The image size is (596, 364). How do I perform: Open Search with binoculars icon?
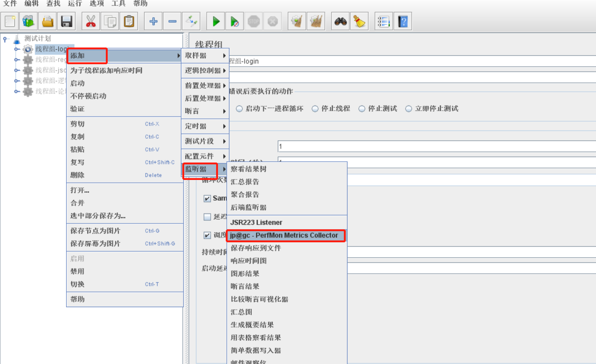(341, 21)
